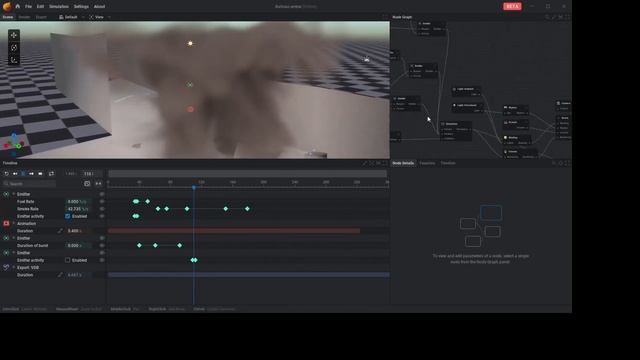The width and height of the screenshot is (640, 360).
Task: Toggle keyframe button on Fuel Rate row
Action: [x=102, y=202]
